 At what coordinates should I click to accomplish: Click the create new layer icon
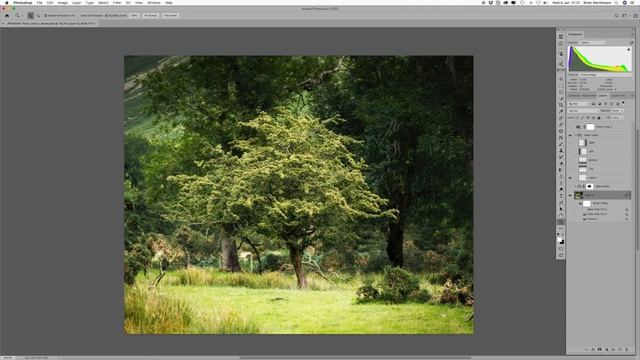pyautogui.click(x=620, y=349)
